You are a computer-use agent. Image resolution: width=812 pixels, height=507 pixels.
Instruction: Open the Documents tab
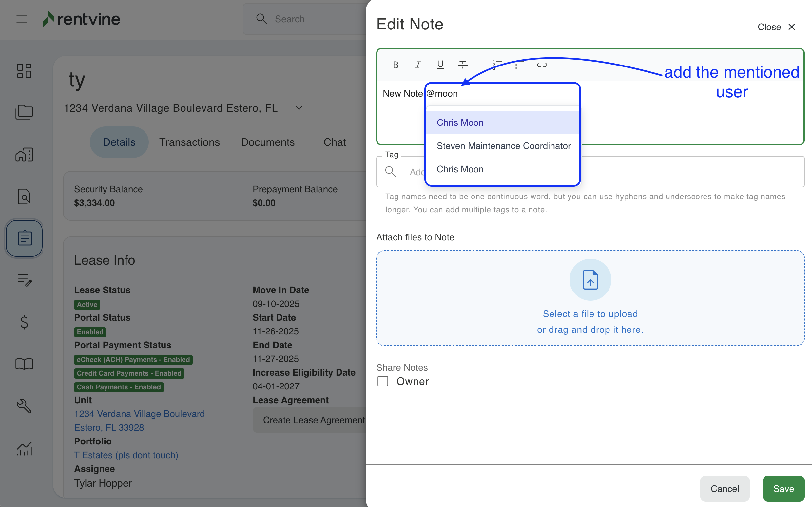(268, 142)
